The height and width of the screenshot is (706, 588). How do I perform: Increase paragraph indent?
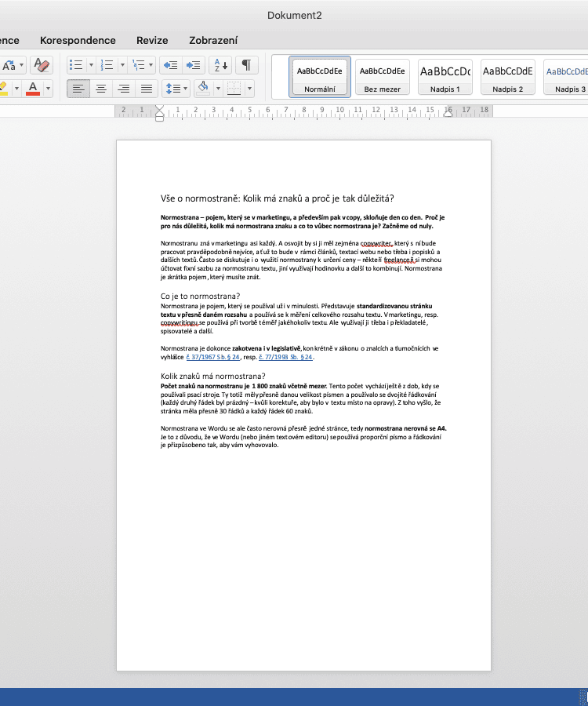tap(194, 64)
